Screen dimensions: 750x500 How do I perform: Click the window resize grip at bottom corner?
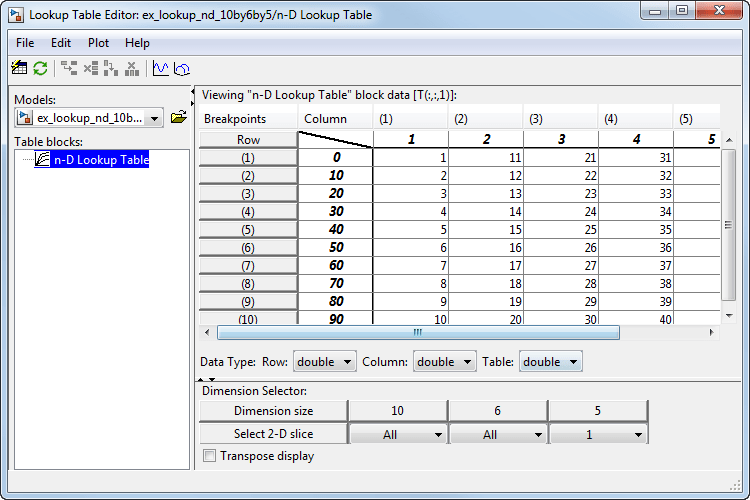tap(735, 486)
